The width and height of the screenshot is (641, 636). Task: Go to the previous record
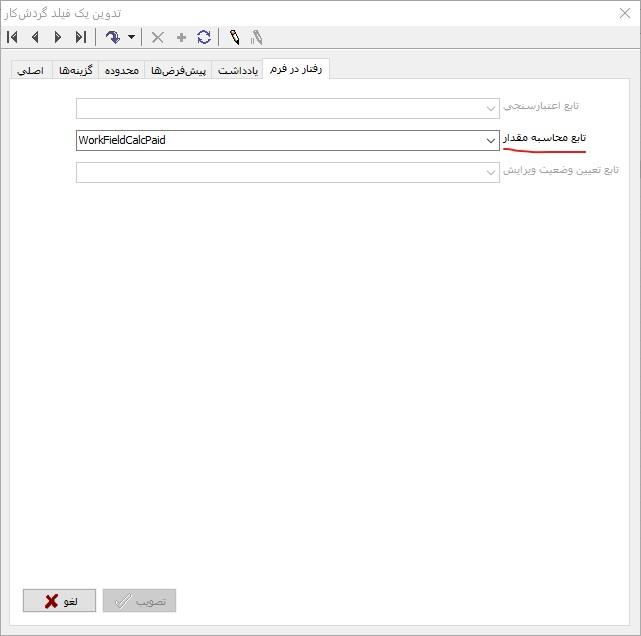pyautogui.click(x=35, y=37)
